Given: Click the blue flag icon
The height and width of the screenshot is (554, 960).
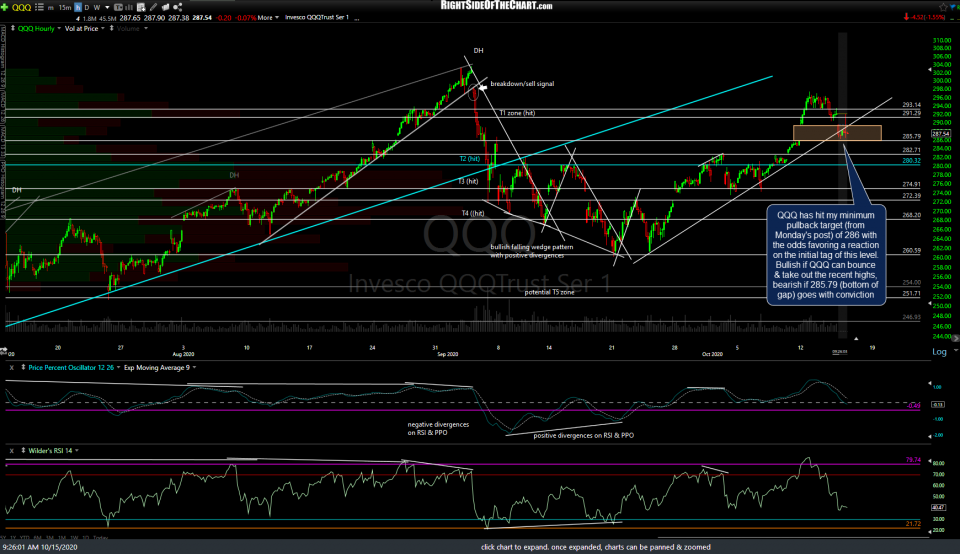Looking at the screenshot, I should pyautogui.click(x=953, y=7).
